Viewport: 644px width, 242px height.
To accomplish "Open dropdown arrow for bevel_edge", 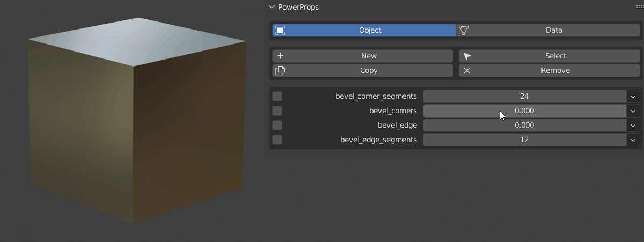I will tap(633, 125).
